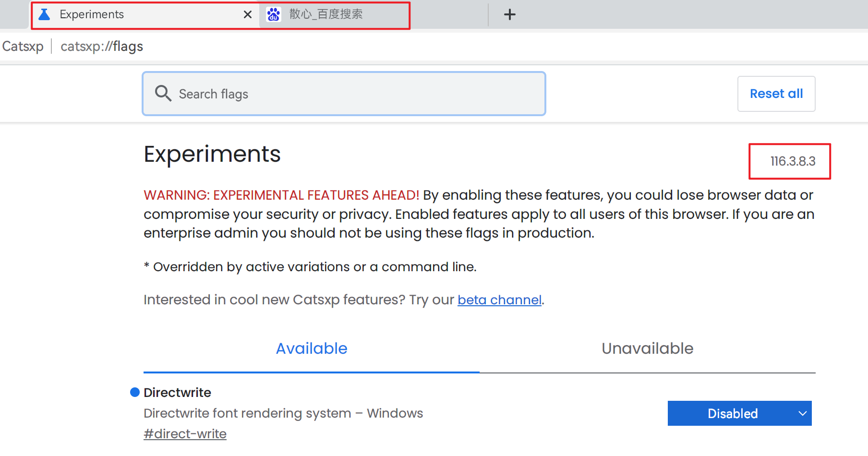Open the beta channel link

(499, 300)
